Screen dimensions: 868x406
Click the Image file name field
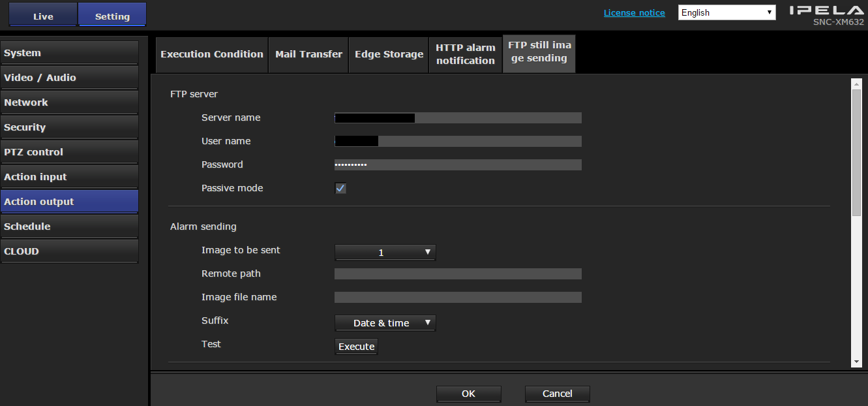[x=458, y=298]
